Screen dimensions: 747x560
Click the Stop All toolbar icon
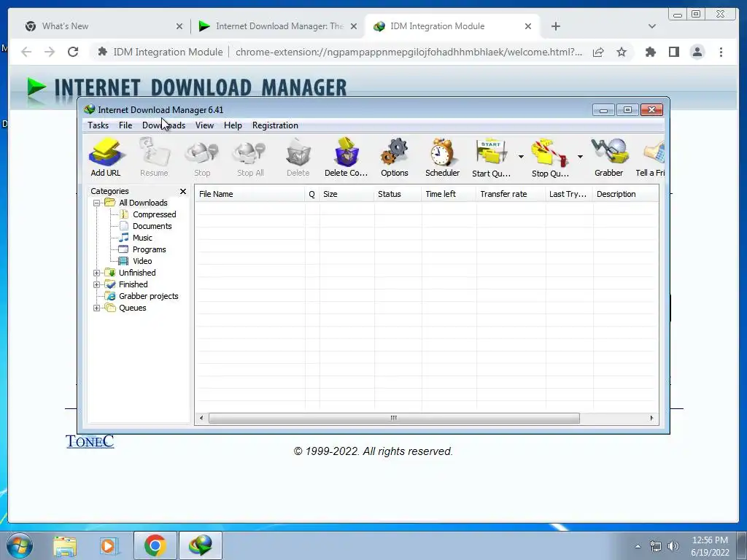coord(250,157)
